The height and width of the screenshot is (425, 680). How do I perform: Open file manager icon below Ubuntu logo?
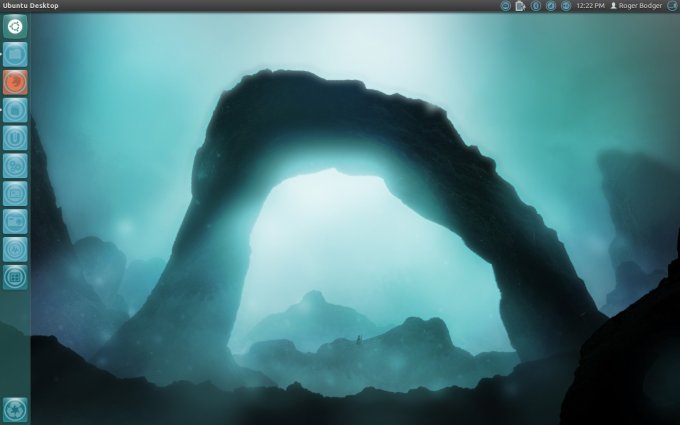[x=15, y=54]
